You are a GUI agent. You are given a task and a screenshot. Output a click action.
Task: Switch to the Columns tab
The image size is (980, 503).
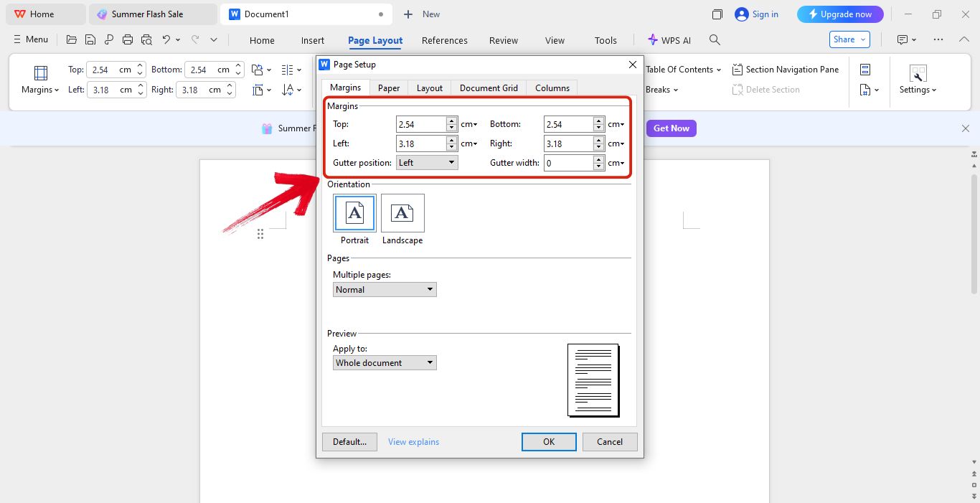point(552,88)
